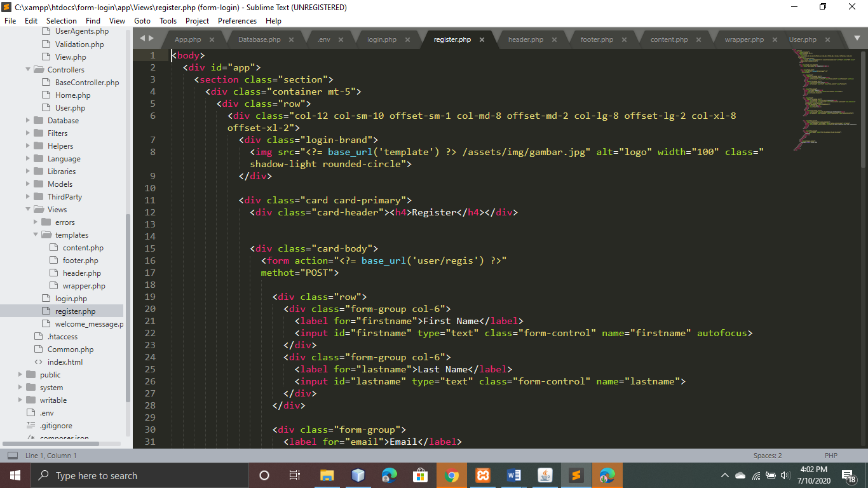Screen dimensions: 868x488
Task: Collapse the Views folder
Action: pos(28,210)
